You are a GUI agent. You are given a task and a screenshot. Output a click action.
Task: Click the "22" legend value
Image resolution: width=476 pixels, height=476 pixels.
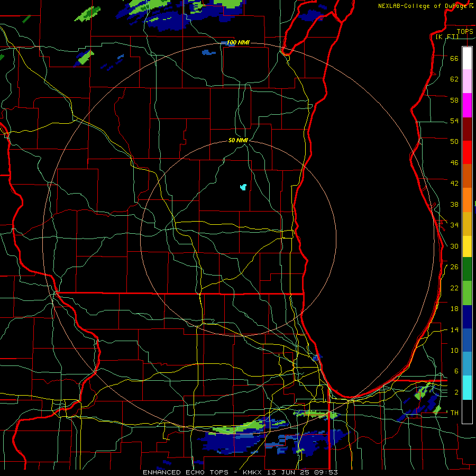click(x=454, y=288)
